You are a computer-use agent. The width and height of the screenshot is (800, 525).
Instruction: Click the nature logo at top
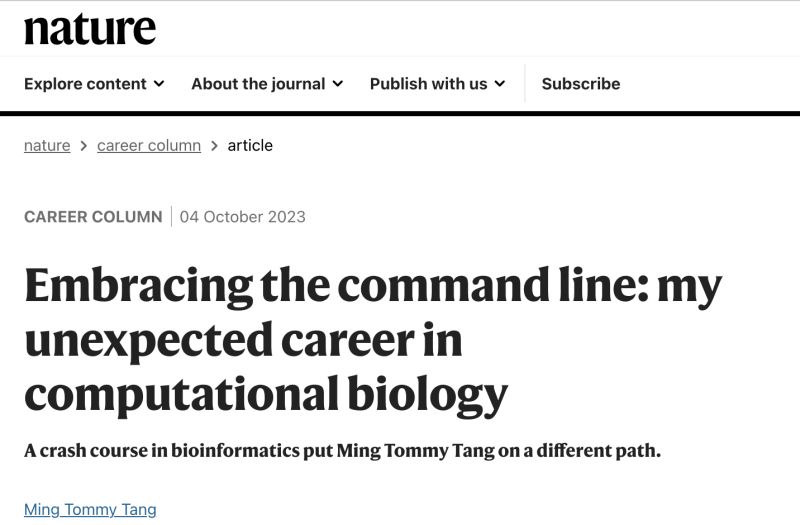[90, 29]
